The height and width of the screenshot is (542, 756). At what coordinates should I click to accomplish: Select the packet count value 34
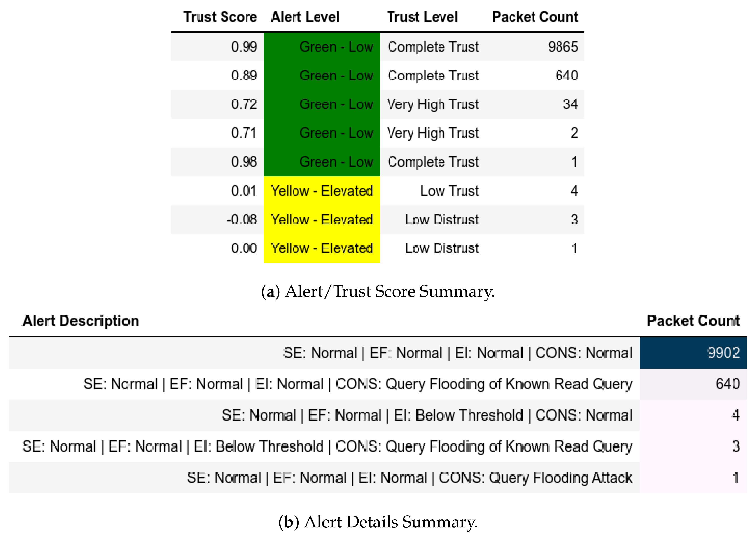pos(570,104)
